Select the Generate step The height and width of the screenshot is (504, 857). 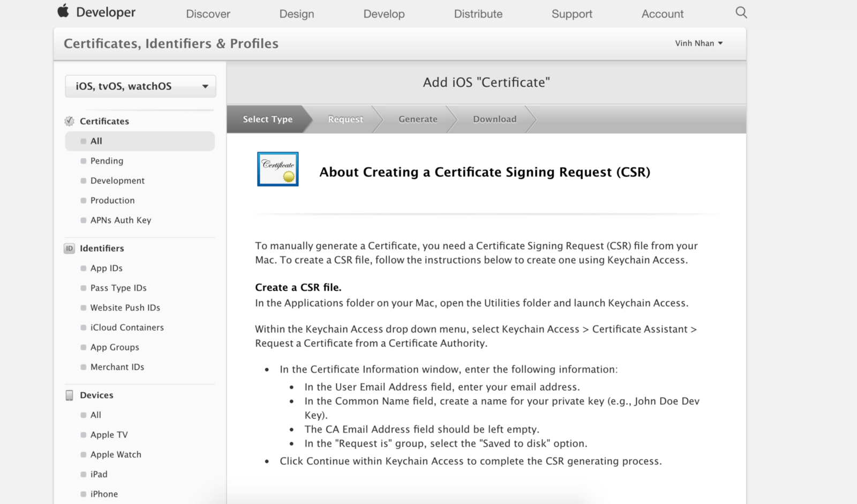tap(418, 119)
